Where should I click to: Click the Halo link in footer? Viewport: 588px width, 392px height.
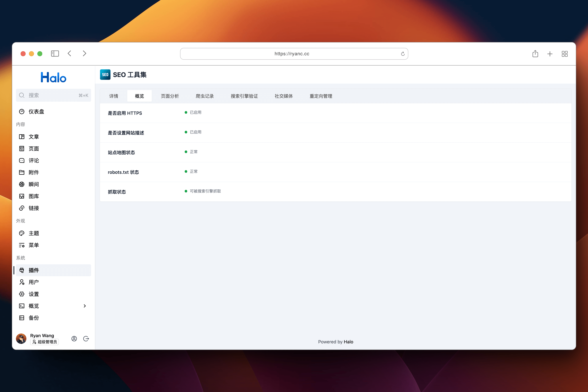click(349, 342)
